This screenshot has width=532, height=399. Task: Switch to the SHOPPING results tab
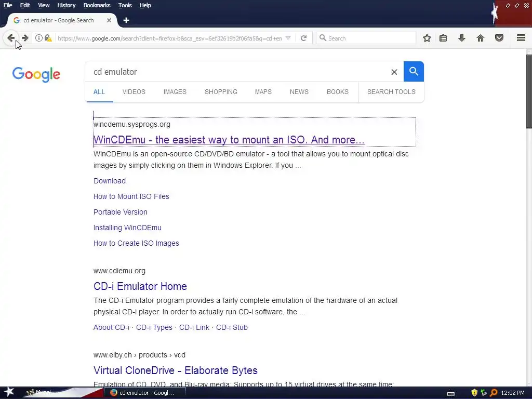click(221, 92)
